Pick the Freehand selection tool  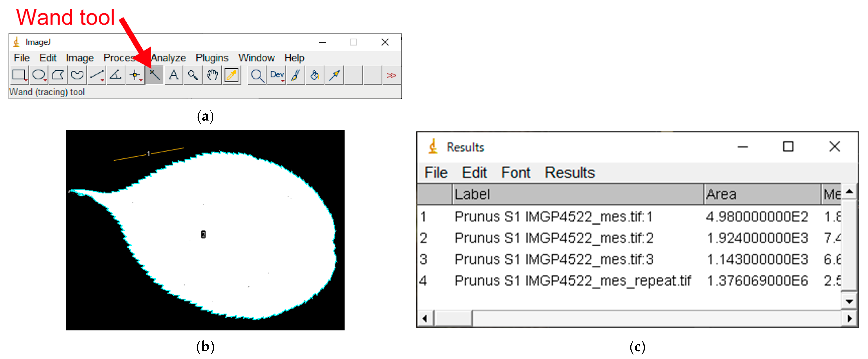pos(77,75)
